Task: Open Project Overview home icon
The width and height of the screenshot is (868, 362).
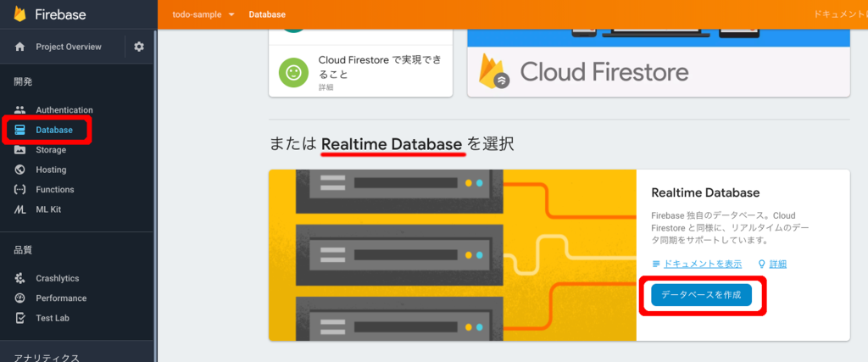Action: (x=20, y=47)
